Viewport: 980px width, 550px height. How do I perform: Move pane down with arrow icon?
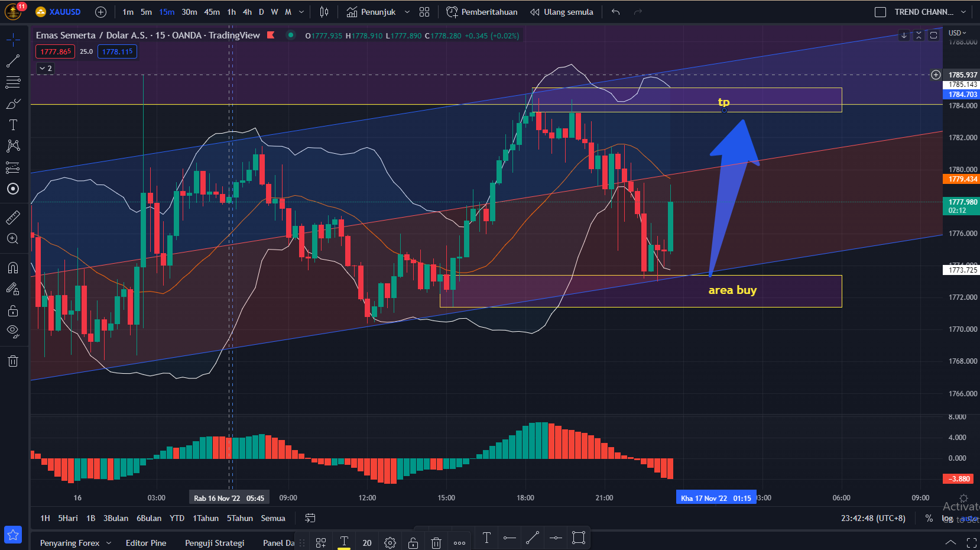pos(904,35)
